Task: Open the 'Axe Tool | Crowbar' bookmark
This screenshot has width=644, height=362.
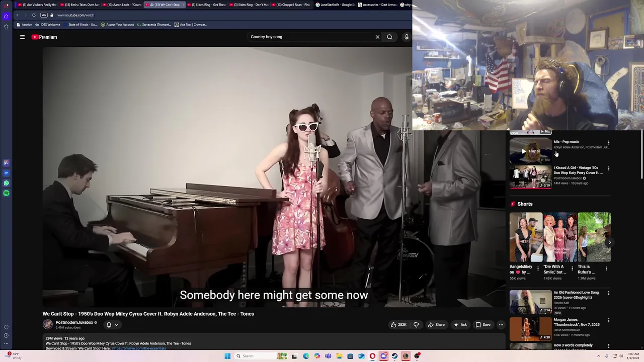Action: click(191, 25)
